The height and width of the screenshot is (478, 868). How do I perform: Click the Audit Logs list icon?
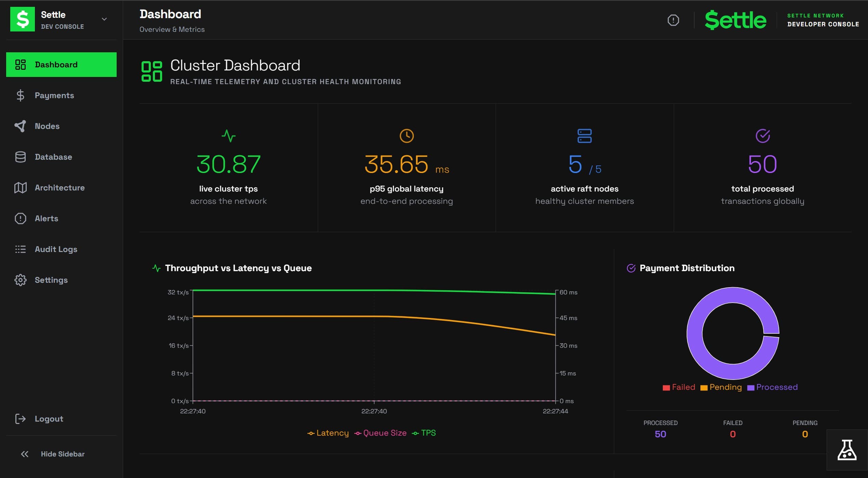coord(21,249)
